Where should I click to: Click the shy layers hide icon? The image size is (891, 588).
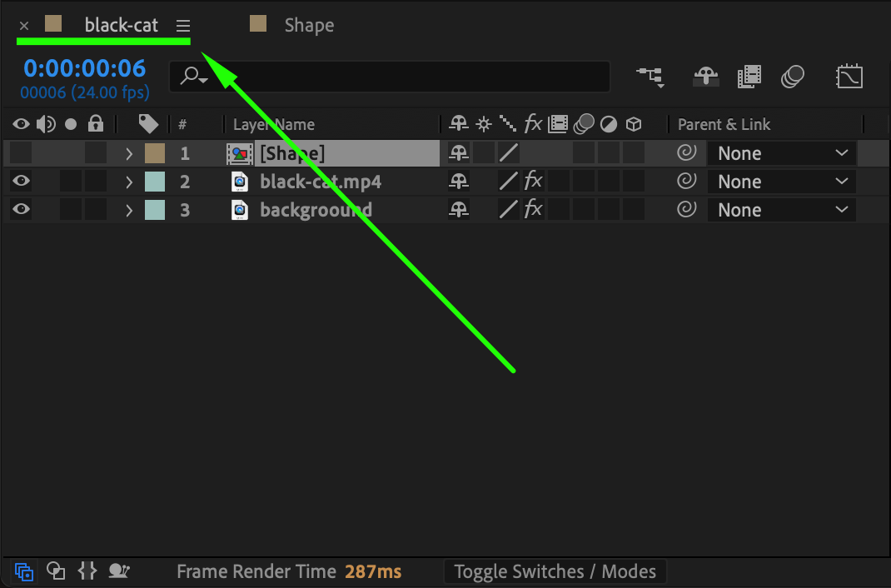(706, 77)
